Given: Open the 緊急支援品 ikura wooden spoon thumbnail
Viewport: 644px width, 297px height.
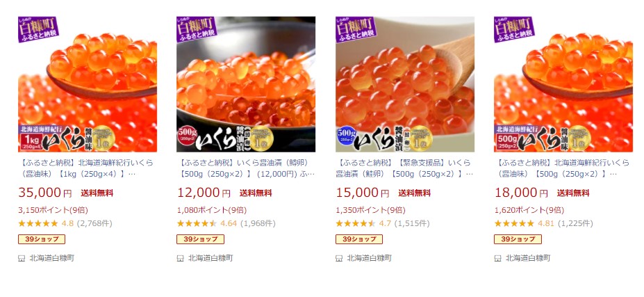Looking at the screenshot, I should (405, 84).
